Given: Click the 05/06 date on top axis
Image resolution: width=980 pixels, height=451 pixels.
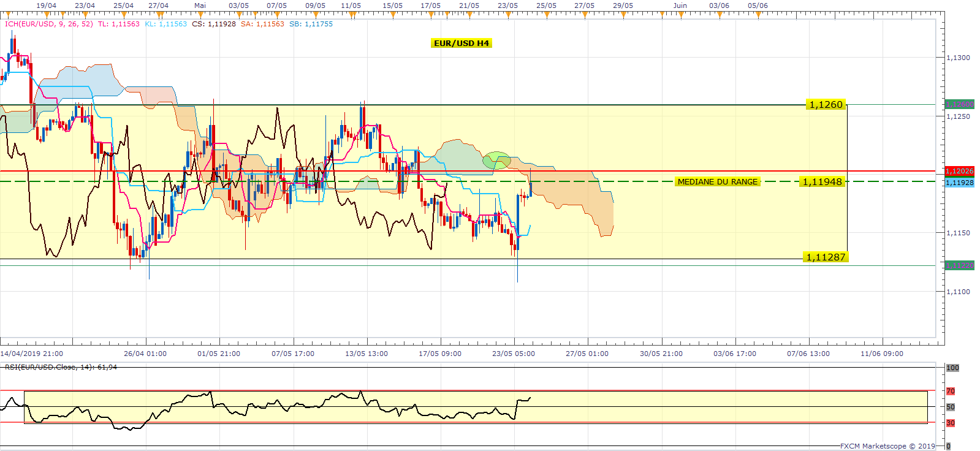Looking at the screenshot, I should pyautogui.click(x=758, y=6).
